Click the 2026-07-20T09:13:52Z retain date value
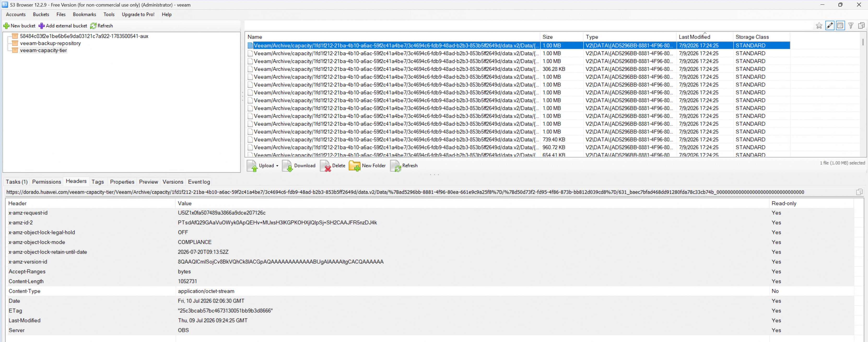Viewport: 868px width, 342px height. pos(203,252)
